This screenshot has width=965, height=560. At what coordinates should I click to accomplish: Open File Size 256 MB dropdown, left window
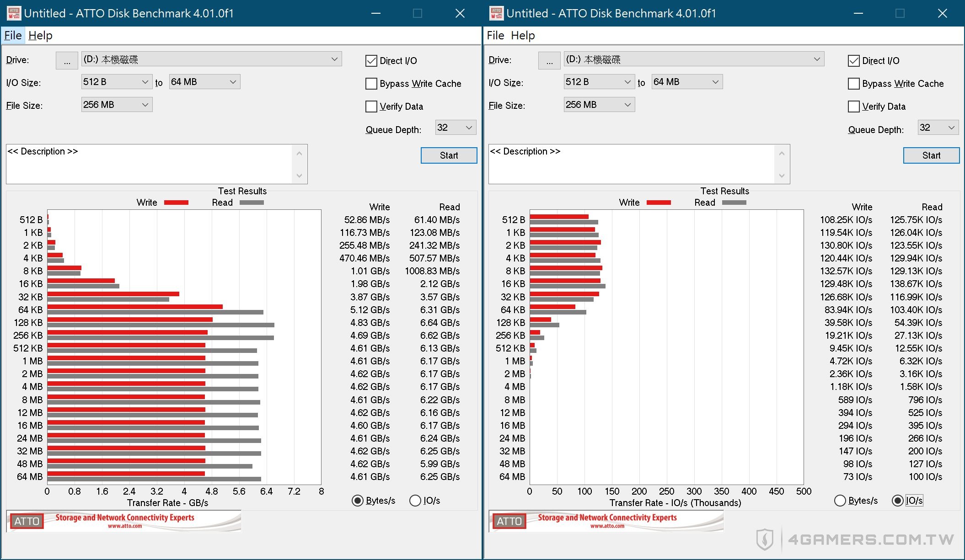tap(117, 105)
